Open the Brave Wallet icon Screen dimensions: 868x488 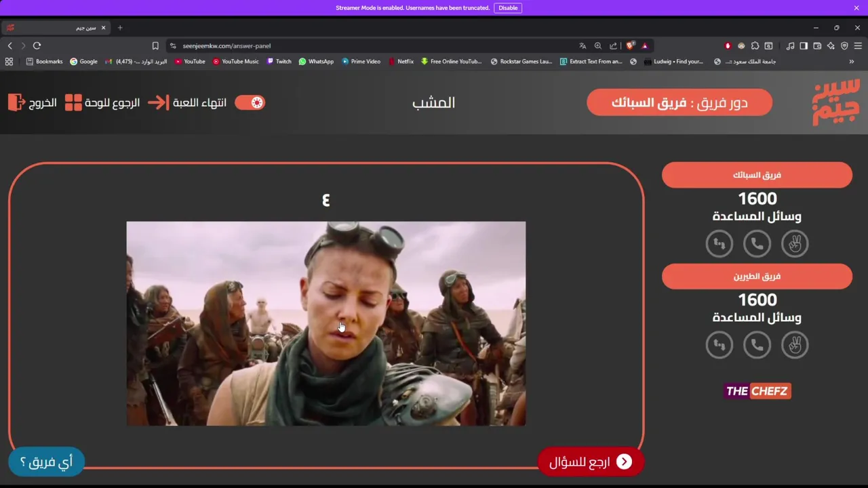[817, 45]
